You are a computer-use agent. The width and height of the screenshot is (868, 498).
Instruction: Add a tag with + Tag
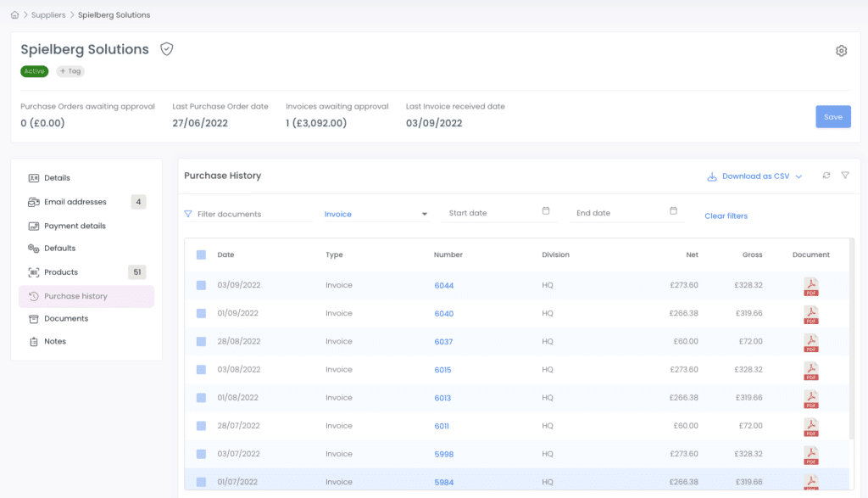(x=70, y=71)
